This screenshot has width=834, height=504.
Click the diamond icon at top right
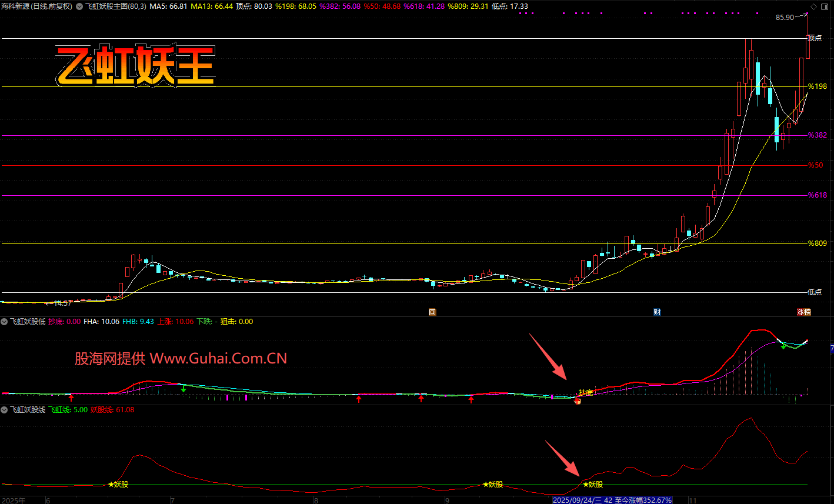pos(813,6)
